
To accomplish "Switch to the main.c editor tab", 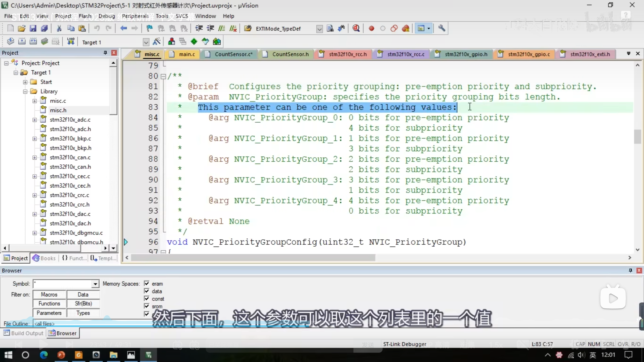I will [187, 54].
